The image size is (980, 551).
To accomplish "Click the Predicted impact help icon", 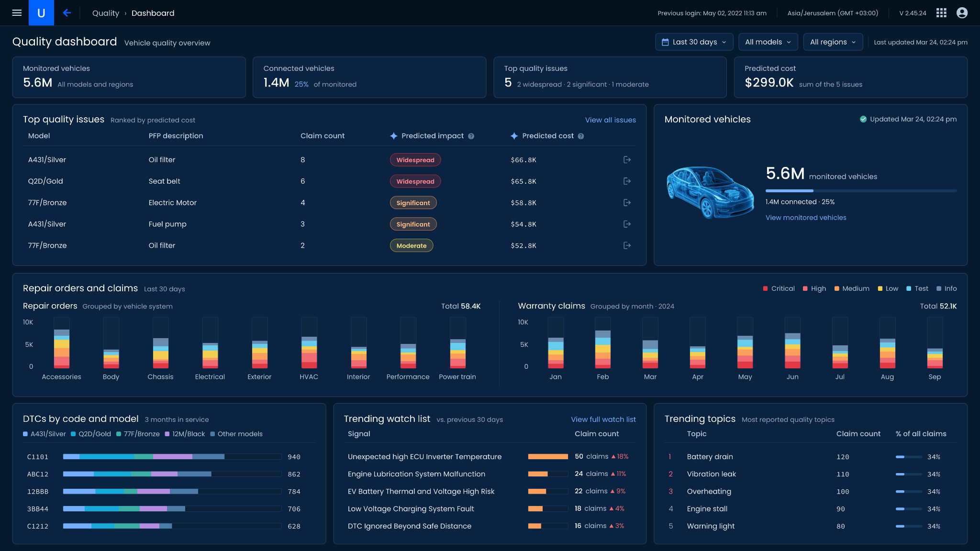I will coord(471,136).
